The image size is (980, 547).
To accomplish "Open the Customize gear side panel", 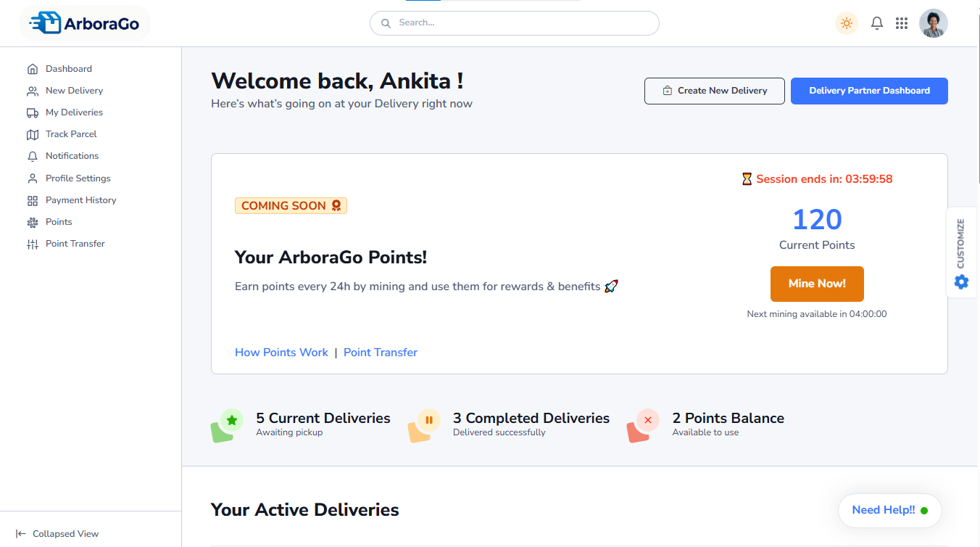I will coord(961,281).
